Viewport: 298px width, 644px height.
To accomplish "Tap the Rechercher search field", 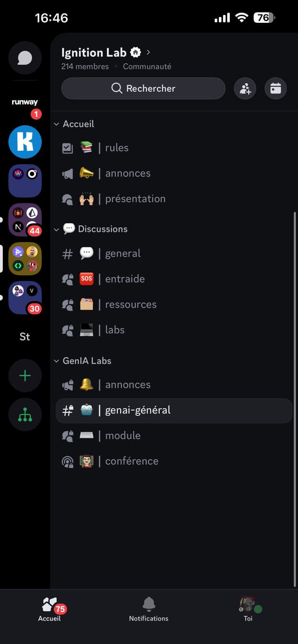I will click(x=143, y=88).
